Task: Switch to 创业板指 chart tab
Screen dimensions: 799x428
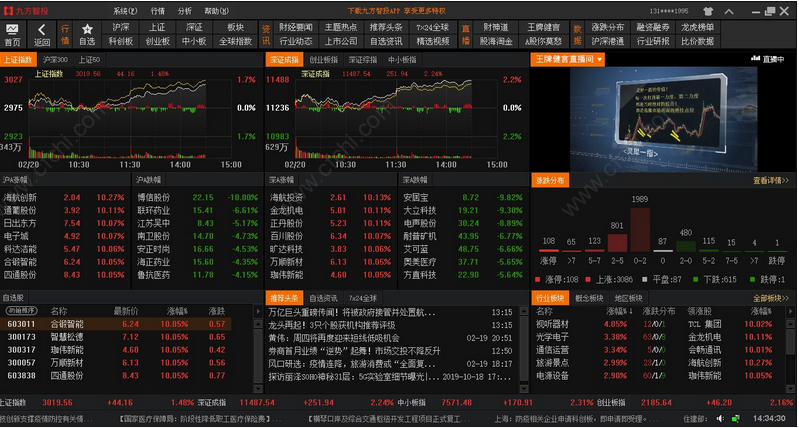Action: (323, 60)
